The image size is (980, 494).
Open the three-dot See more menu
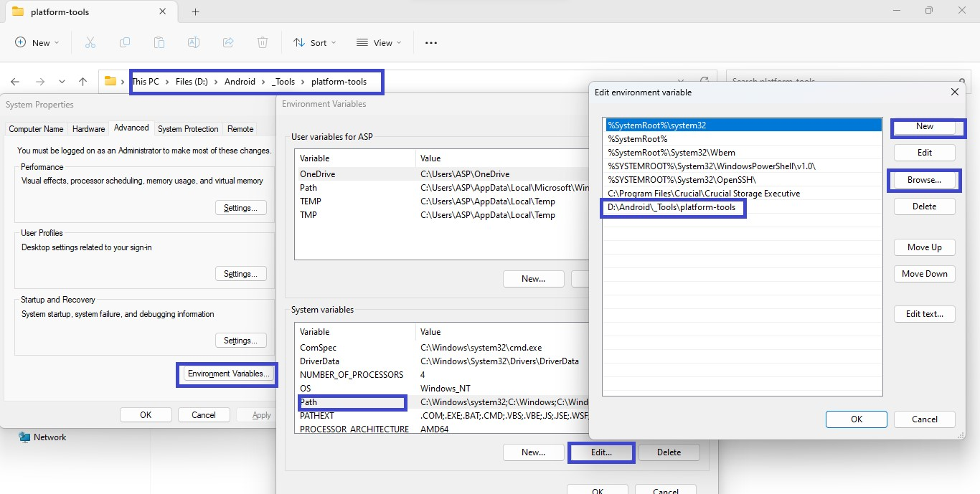tap(430, 43)
